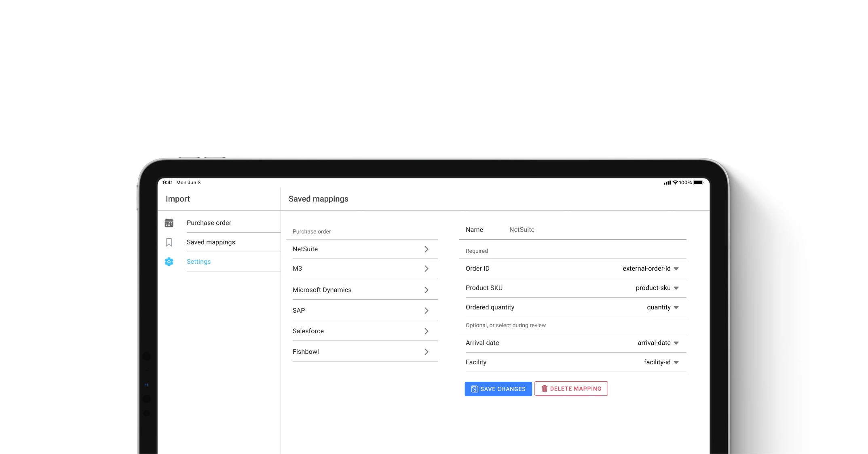868x454 pixels.
Task: Open the Facility field dropdown
Action: pyautogui.click(x=676, y=362)
